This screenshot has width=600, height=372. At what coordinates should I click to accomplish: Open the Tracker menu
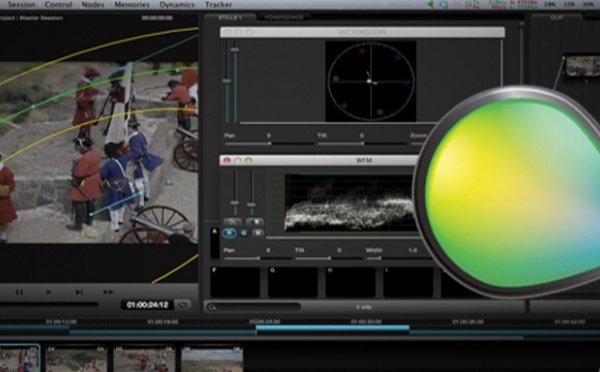pyautogui.click(x=218, y=5)
